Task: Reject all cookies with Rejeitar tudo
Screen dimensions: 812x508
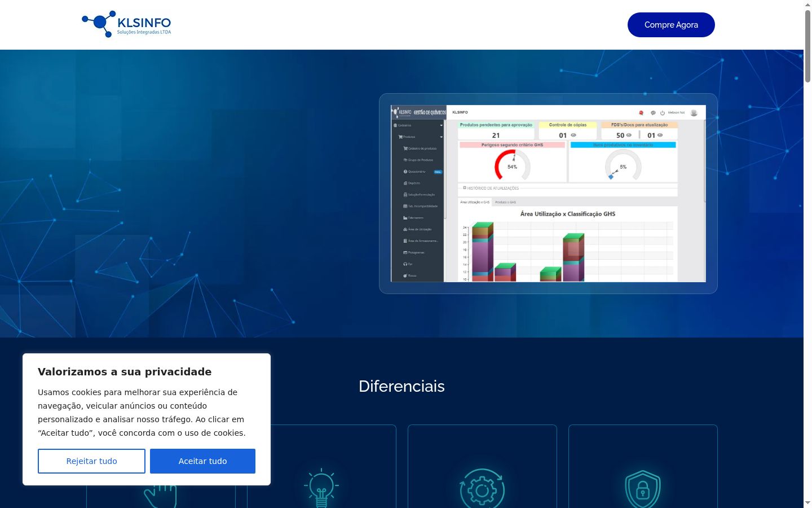Action: coord(91,461)
